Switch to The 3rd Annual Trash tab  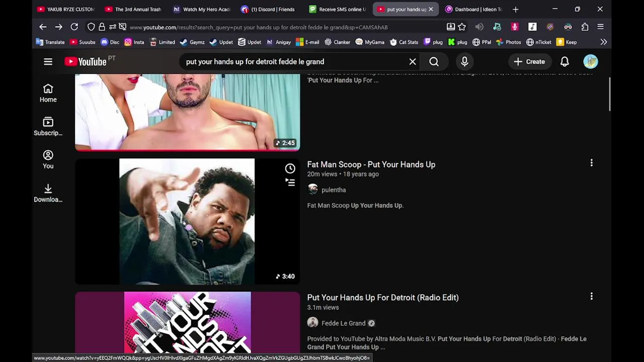(x=133, y=9)
